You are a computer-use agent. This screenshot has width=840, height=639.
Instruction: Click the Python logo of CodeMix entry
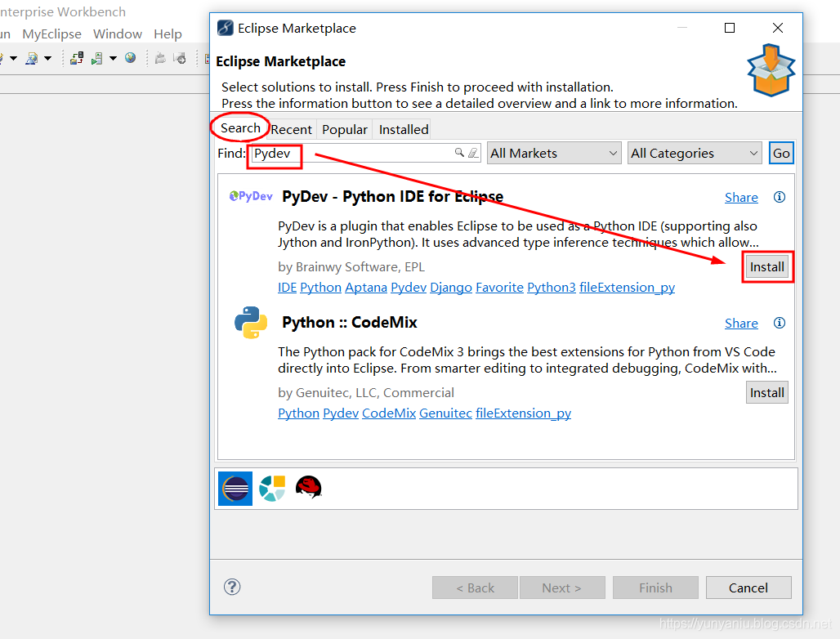[251, 323]
